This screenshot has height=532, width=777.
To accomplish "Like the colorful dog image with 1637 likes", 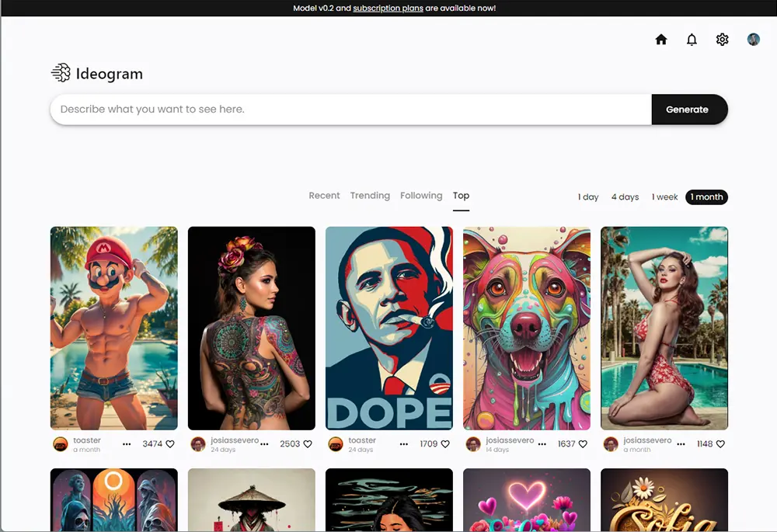I will pyautogui.click(x=583, y=443).
